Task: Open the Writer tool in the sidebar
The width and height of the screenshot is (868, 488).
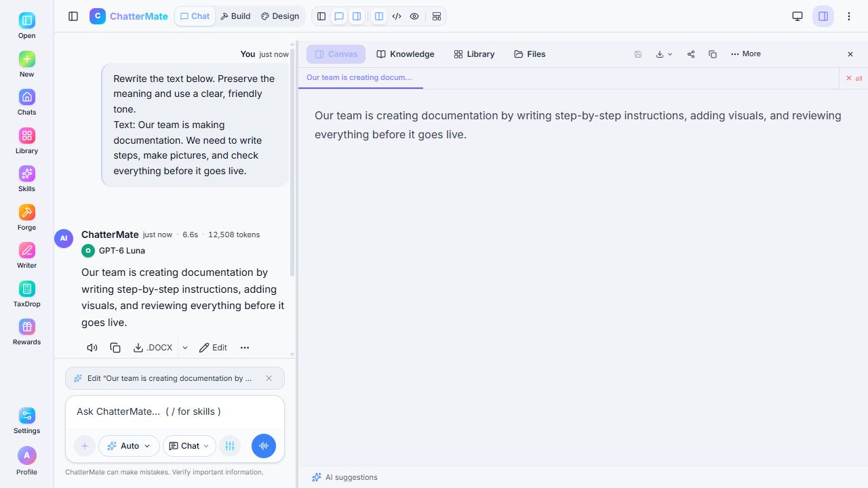Action: 26,256
